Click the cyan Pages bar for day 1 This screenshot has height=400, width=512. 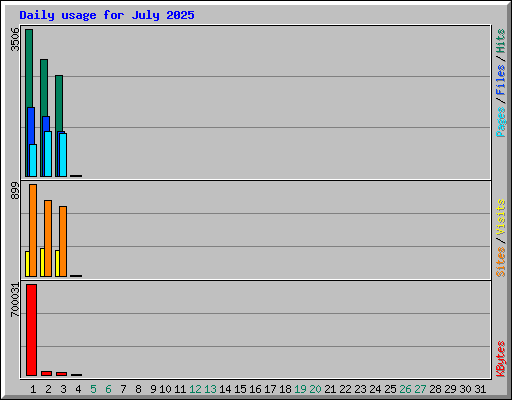[x=33, y=160]
